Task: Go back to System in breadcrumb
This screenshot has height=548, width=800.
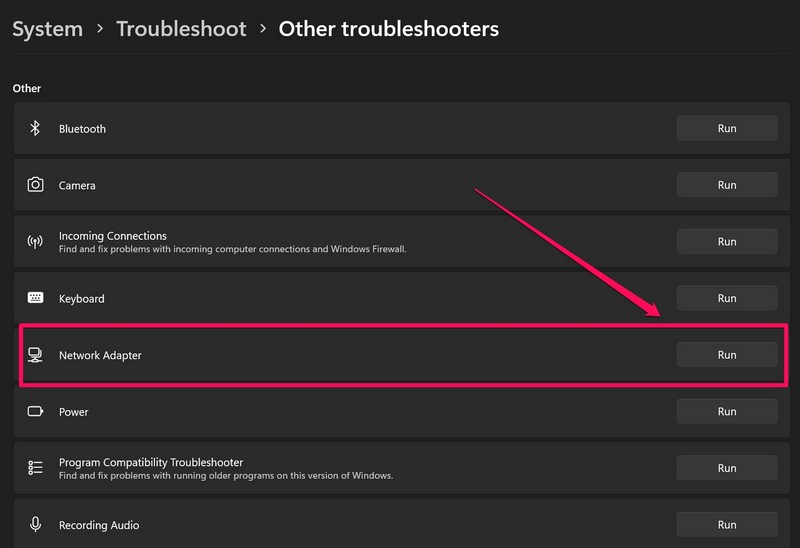Action: point(47,28)
